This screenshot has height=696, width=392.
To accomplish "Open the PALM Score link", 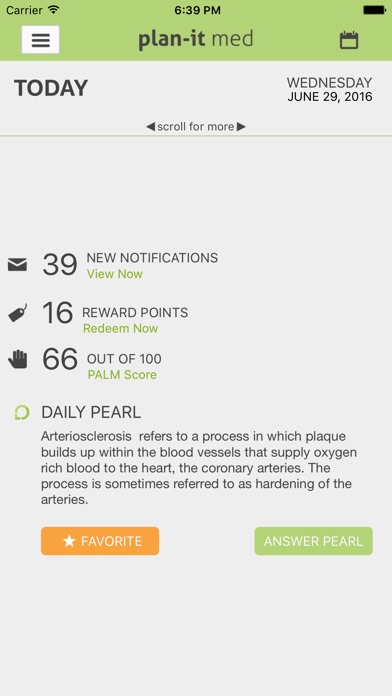I will click(x=122, y=375).
